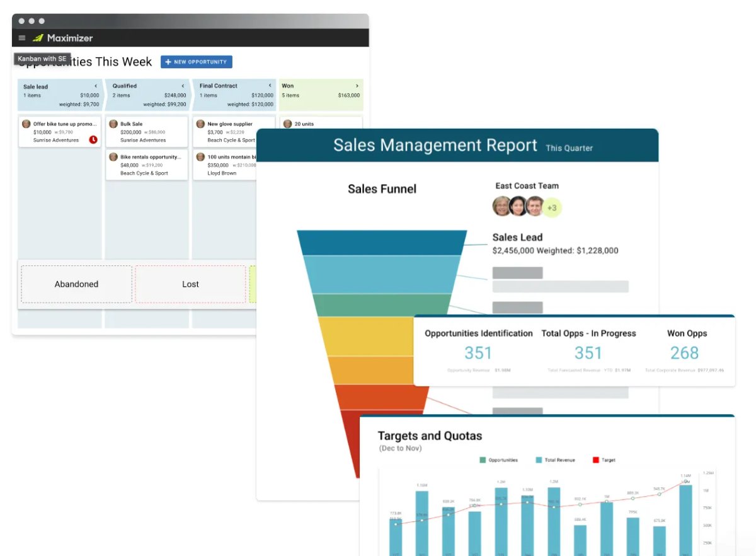The height and width of the screenshot is (556, 756).
Task: Open the Bulk Sale opportunity card
Action: [147, 132]
